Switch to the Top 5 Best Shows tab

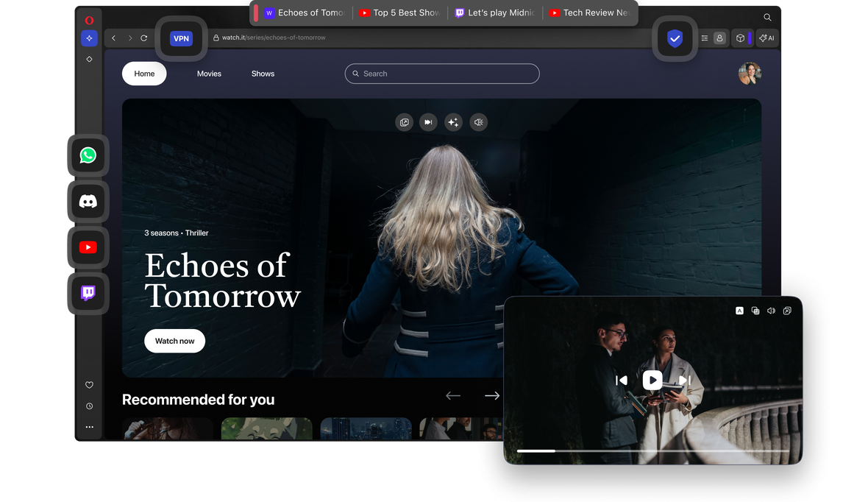click(x=401, y=13)
